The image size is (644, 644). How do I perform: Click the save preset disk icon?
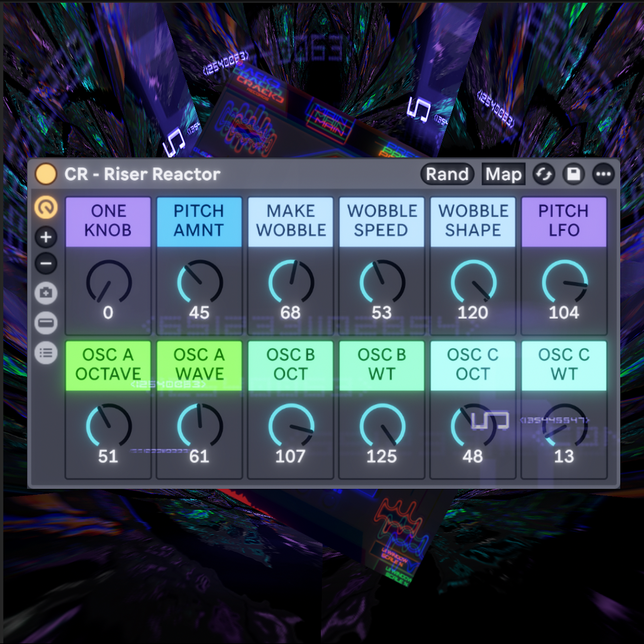coord(573,174)
